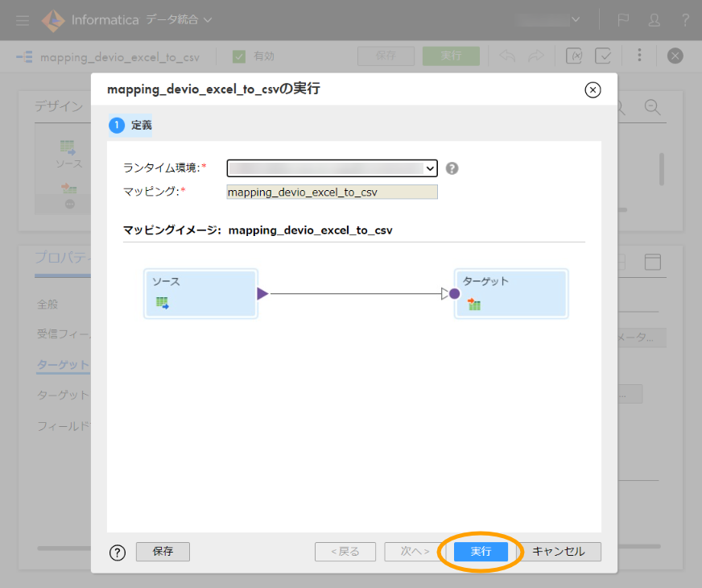Viewport: 702px width, 588px height.
Task: Click the マッピング name field
Action: [332, 192]
